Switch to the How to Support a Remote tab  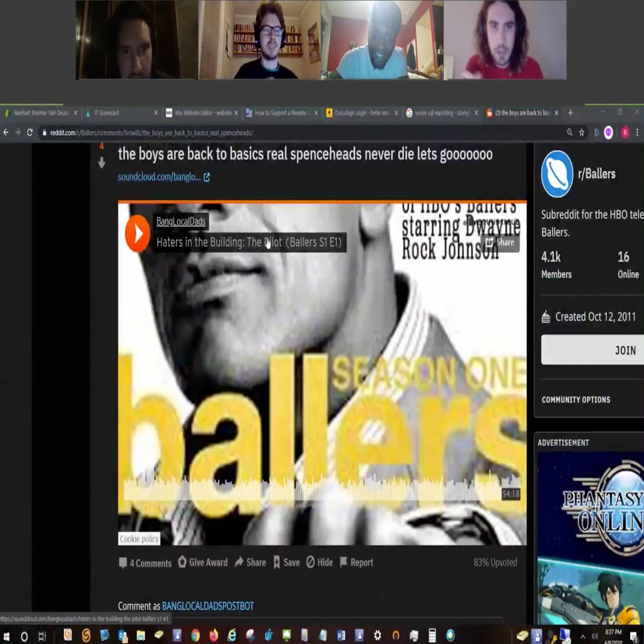point(282,113)
